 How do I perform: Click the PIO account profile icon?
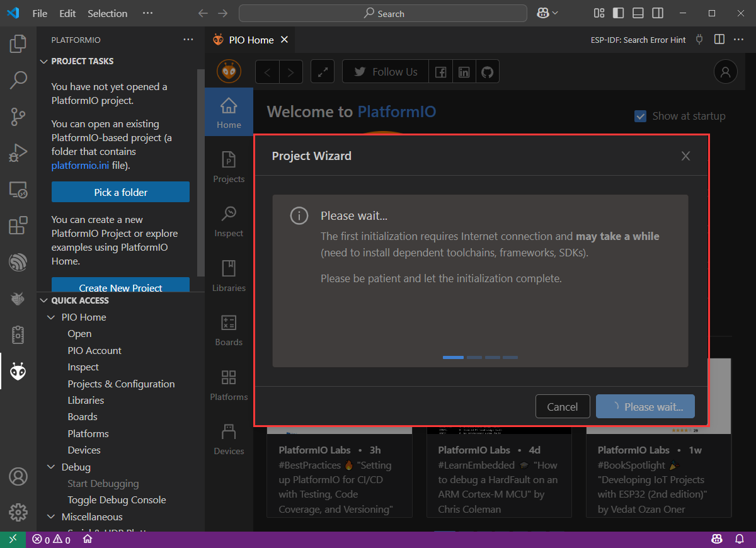[726, 72]
